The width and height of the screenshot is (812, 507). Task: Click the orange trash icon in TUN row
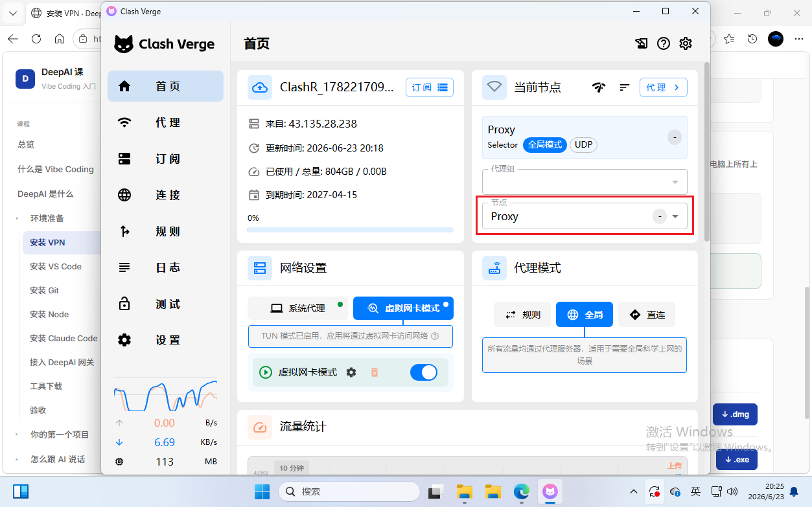pyautogui.click(x=374, y=372)
